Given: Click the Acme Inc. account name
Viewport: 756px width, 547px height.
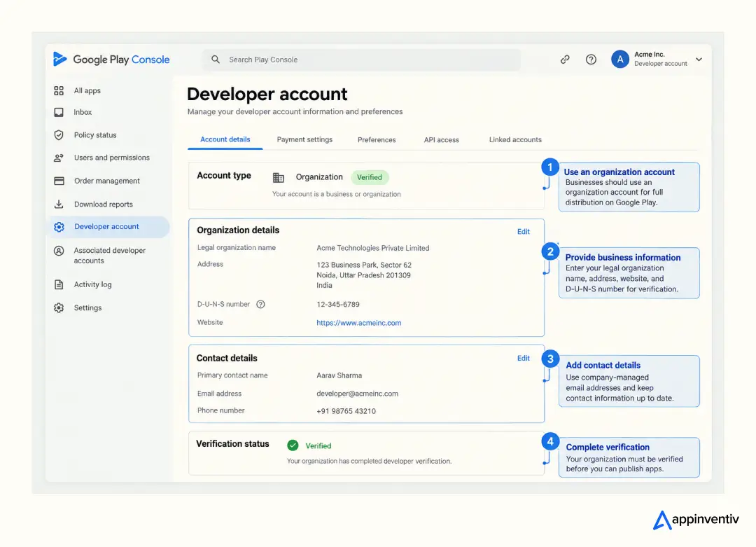Looking at the screenshot, I should 649,55.
